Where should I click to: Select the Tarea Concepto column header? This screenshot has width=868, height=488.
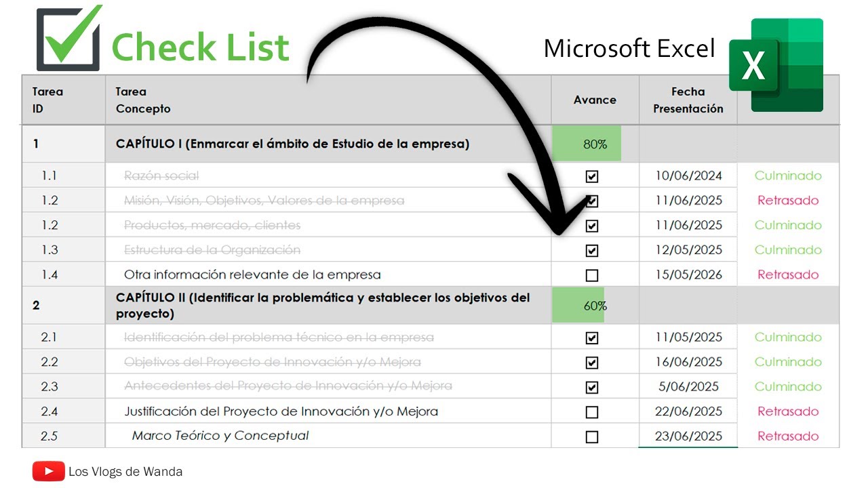(328, 100)
